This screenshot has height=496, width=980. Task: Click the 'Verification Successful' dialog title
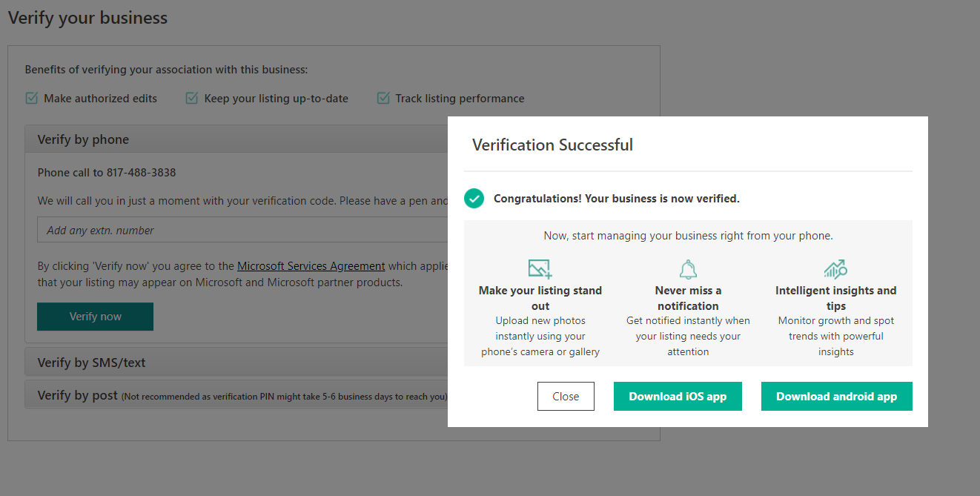point(553,145)
